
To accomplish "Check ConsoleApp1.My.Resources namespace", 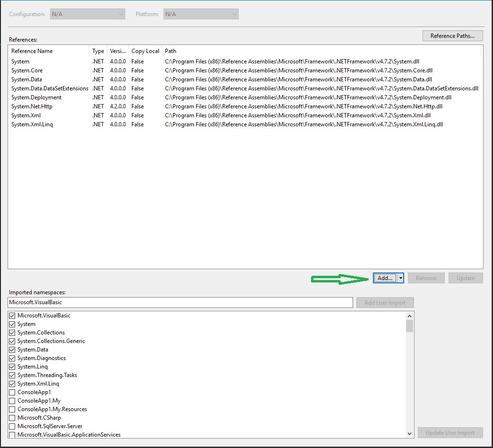I will pos(12,409).
